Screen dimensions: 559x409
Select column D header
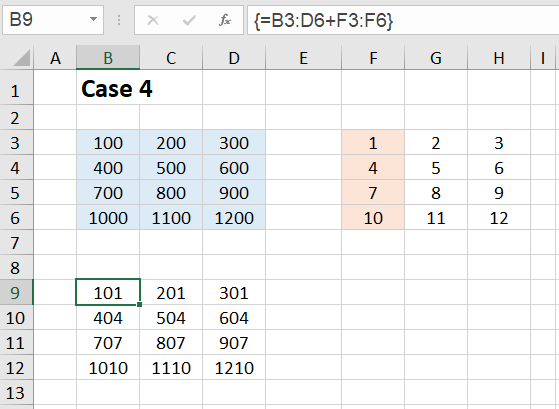pos(234,58)
